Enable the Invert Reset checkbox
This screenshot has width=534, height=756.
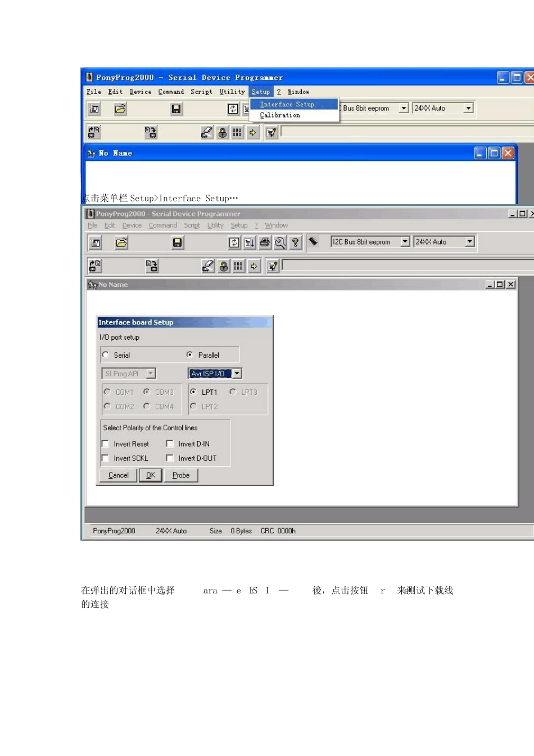coord(105,444)
